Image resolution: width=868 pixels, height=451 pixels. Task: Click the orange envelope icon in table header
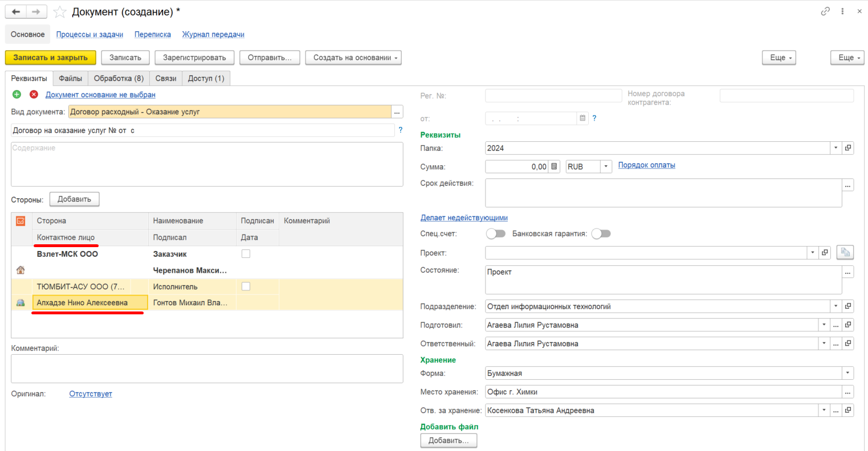click(x=21, y=220)
